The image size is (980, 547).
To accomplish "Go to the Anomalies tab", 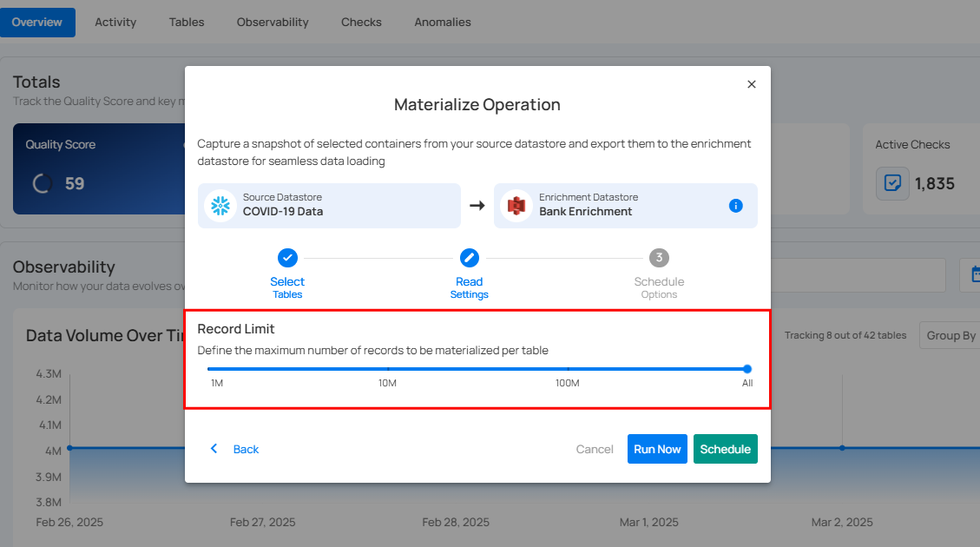I will [x=443, y=23].
